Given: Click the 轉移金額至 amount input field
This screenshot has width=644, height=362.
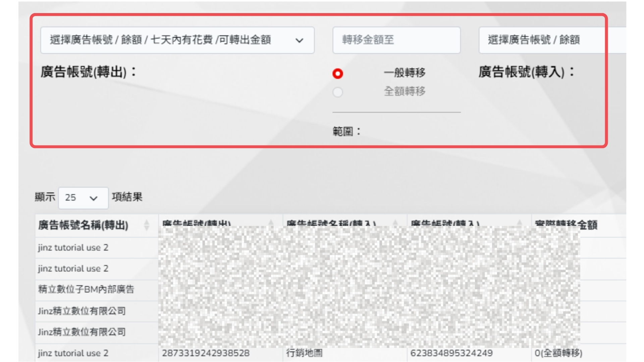Looking at the screenshot, I should pyautogui.click(x=396, y=40).
